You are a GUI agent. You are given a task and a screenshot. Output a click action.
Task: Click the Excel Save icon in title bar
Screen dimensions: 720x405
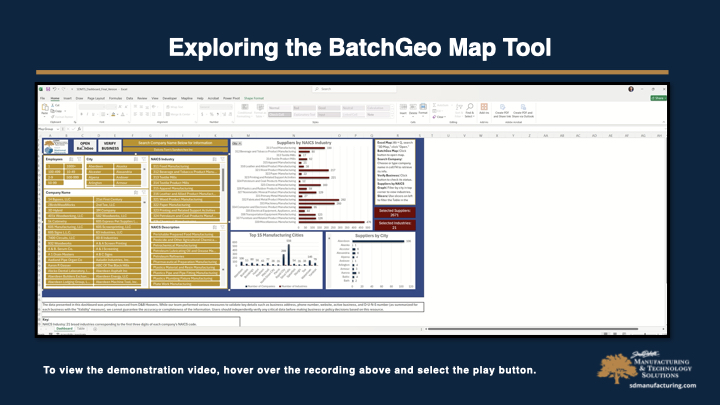click(48, 89)
